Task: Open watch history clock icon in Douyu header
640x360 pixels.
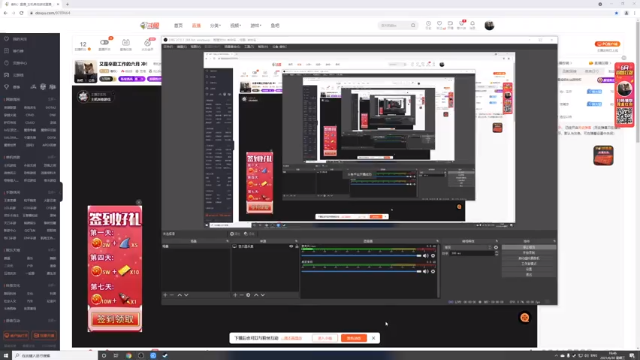Action: (428, 24)
